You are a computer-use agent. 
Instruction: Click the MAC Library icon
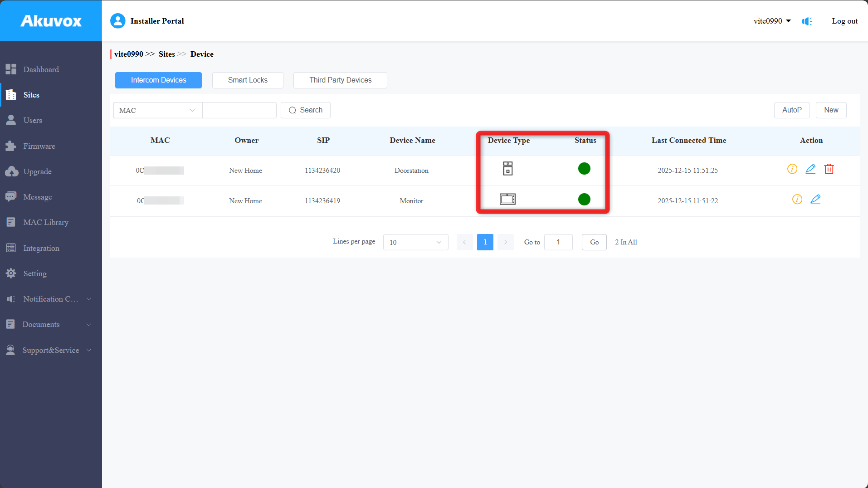(11, 222)
